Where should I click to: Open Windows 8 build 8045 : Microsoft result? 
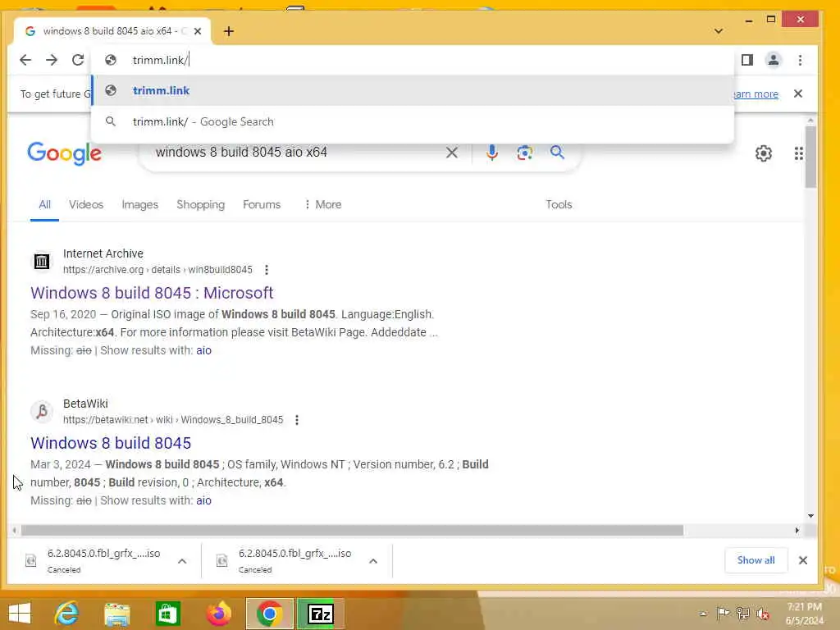click(152, 293)
